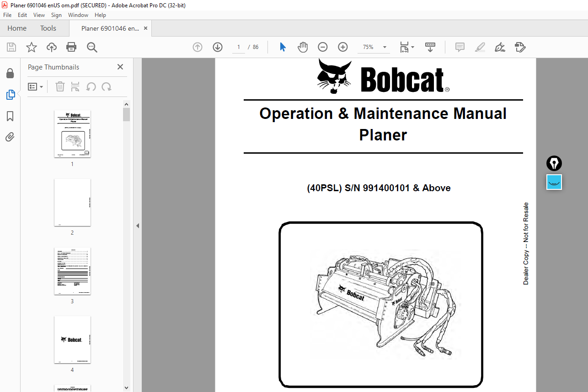The width and height of the screenshot is (588, 392).
Task: Go to the previous page arrow
Action: (x=198, y=47)
